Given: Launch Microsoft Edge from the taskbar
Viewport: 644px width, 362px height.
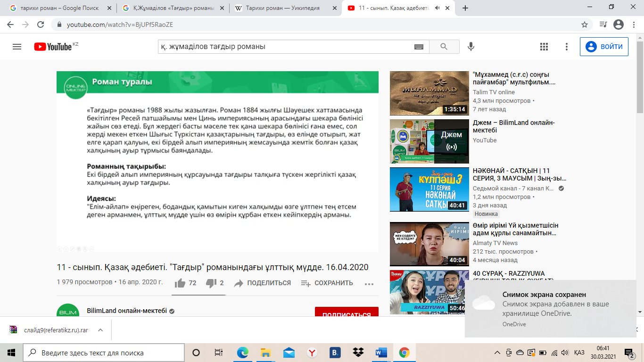Looking at the screenshot, I should click(x=242, y=353).
